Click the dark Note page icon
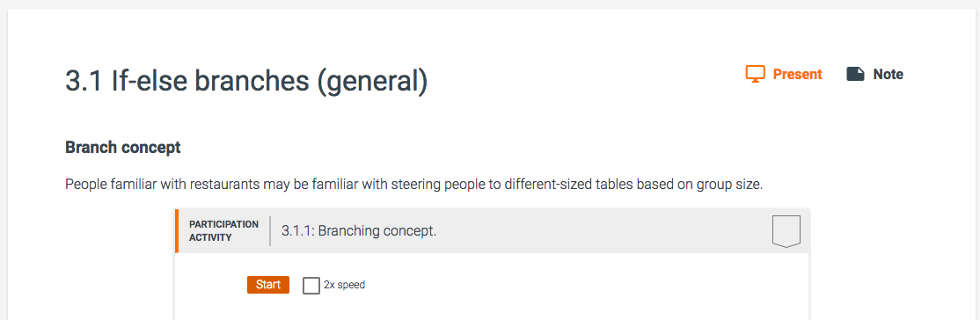The image size is (980, 320). point(855,75)
